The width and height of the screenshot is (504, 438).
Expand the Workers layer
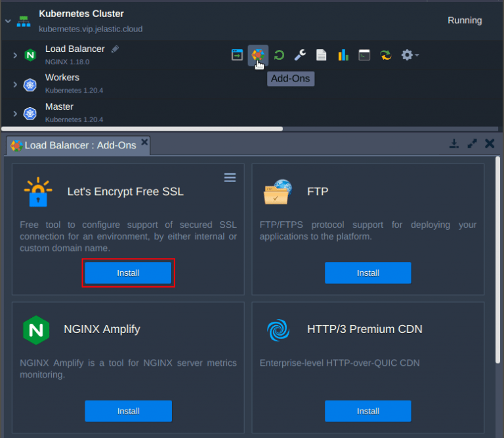tap(15, 85)
